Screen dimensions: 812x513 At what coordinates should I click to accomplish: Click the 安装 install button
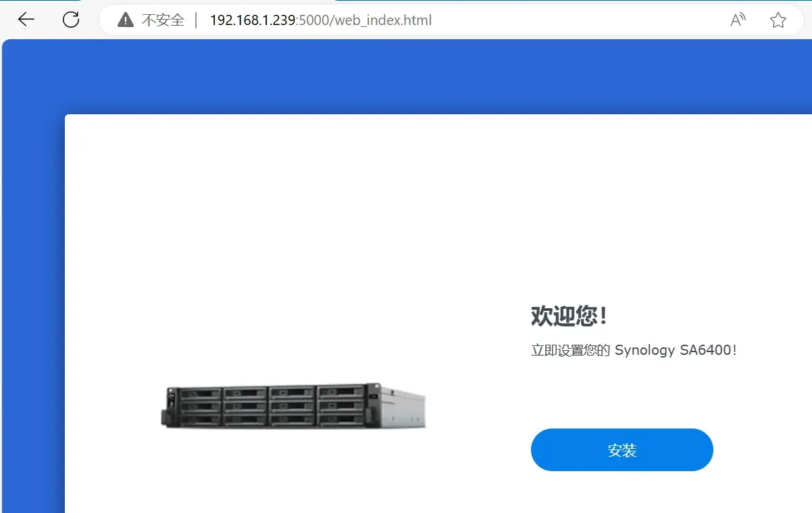point(622,449)
